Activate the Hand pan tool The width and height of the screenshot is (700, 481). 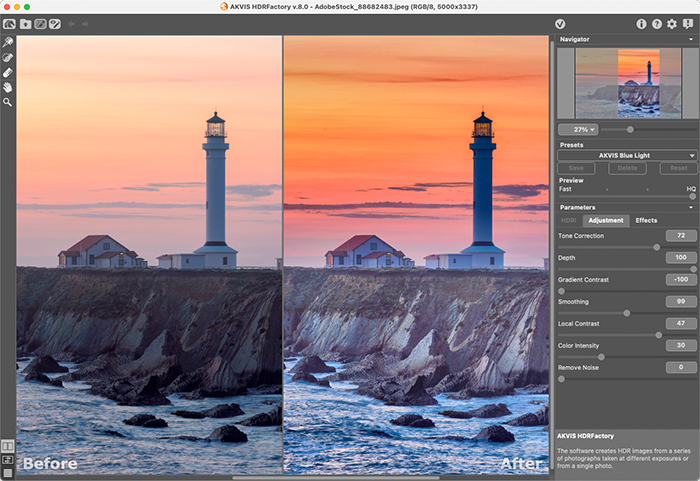8,87
